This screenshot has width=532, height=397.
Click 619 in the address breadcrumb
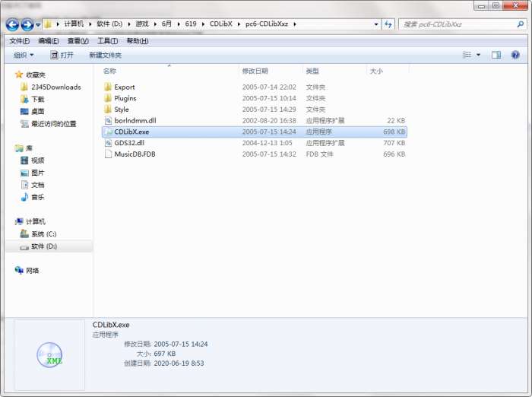191,24
